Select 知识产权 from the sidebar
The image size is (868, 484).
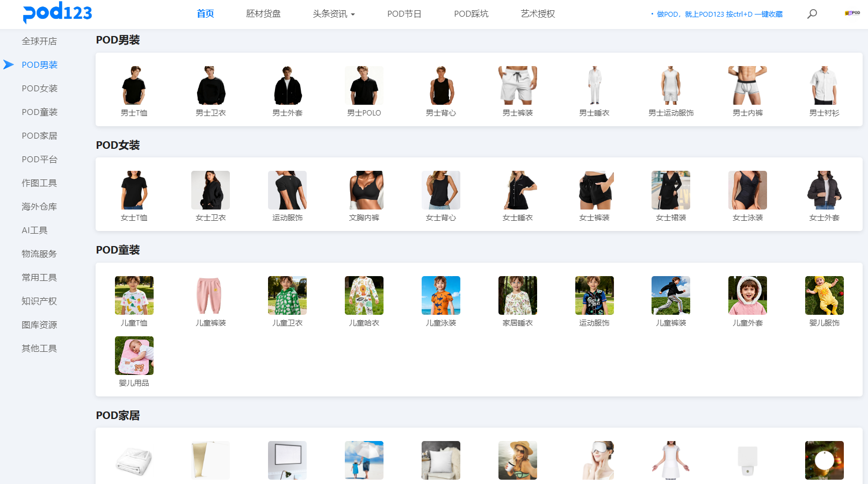39,301
